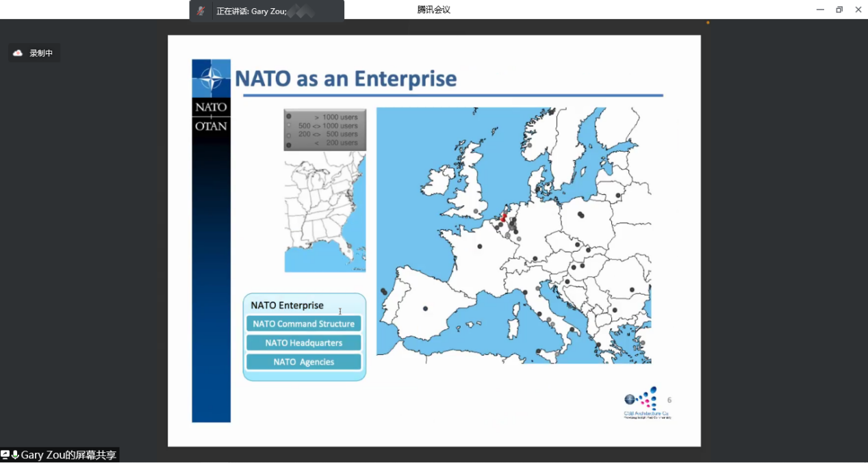868x463 pixels.
Task: Click the slide page number 6
Action: point(669,400)
